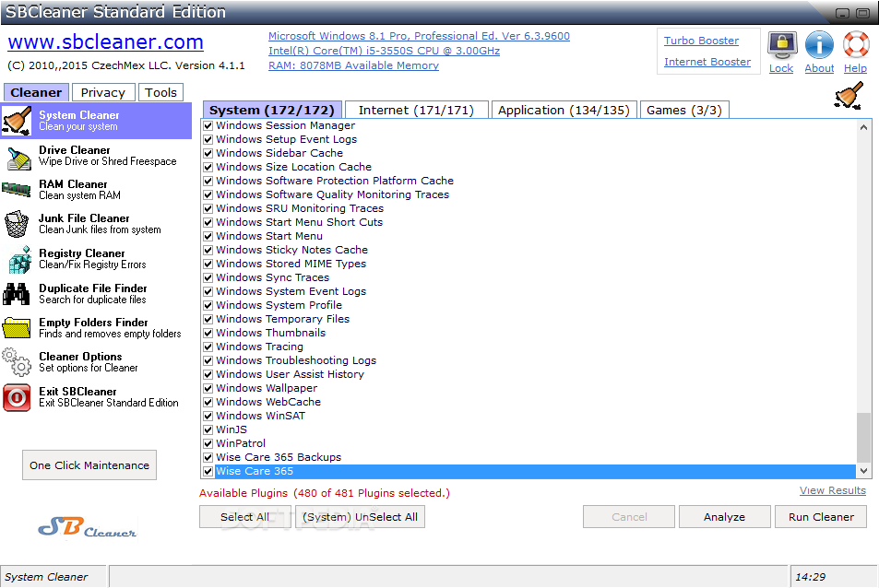Click the broom icon at top right
This screenshot has height=588, width=879.
(x=849, y=95)
